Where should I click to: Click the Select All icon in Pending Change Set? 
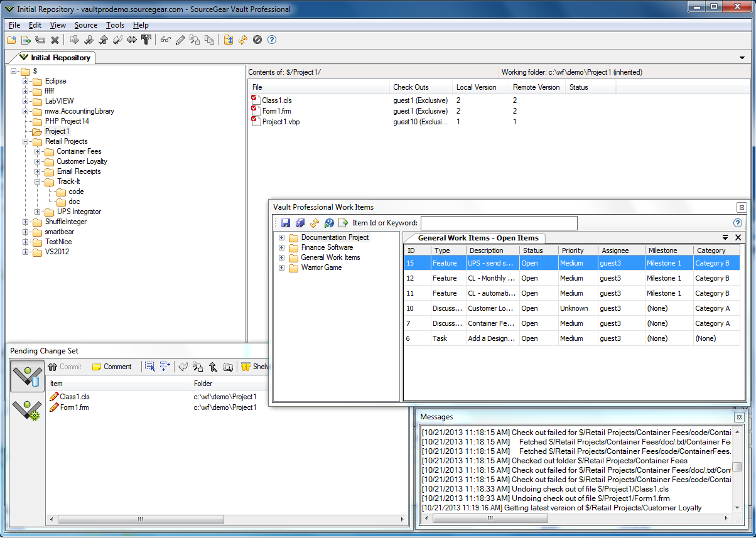click(149, 367)
